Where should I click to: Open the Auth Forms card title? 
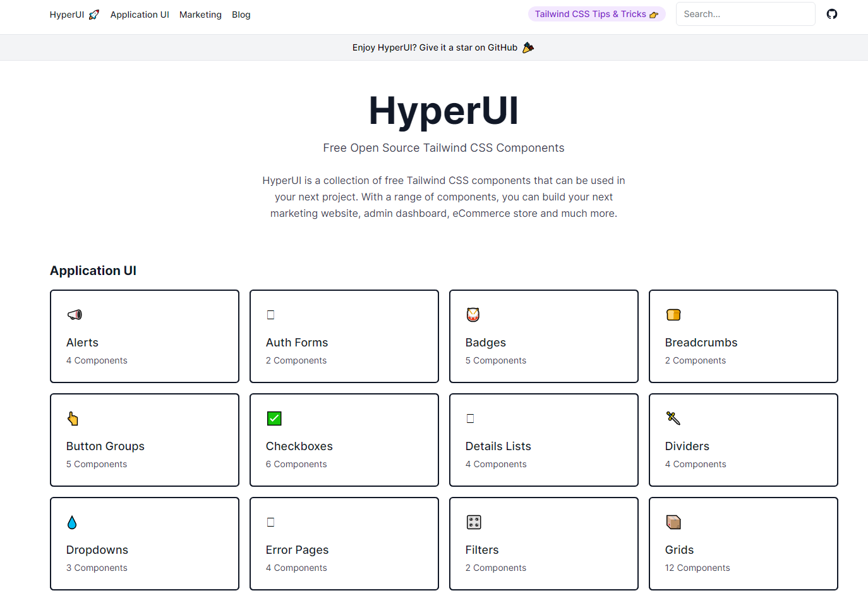click(x=297, y=343)
